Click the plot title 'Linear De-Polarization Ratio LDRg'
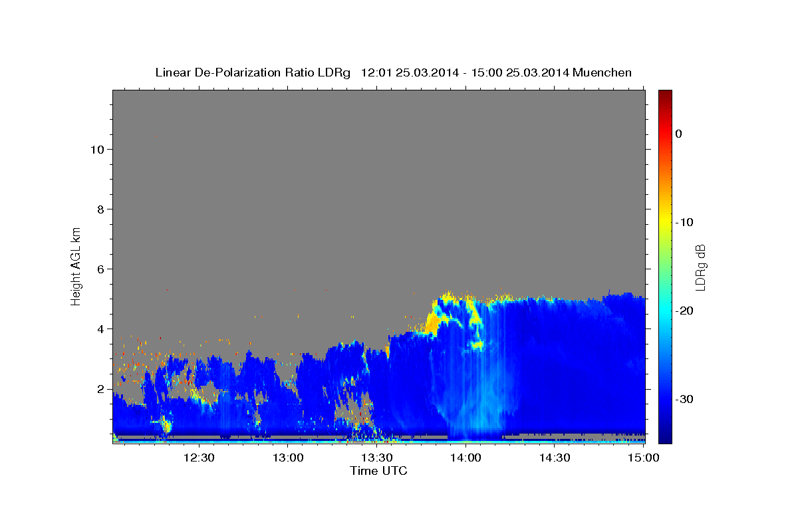 253,72
